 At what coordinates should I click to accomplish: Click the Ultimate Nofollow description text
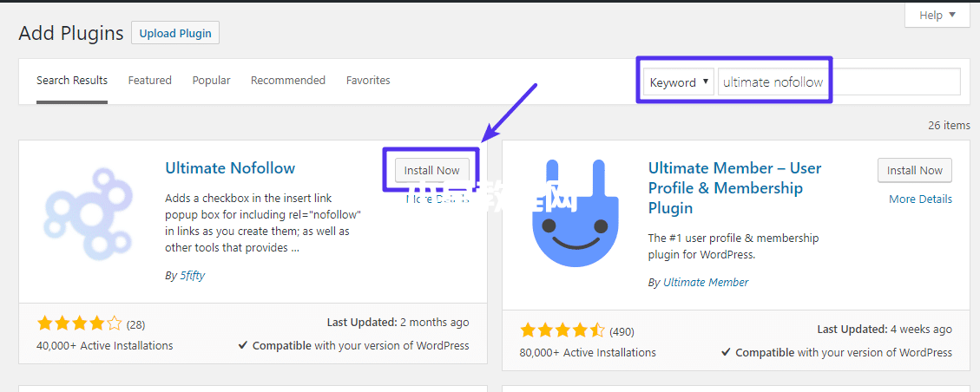[x=264, y=223]
